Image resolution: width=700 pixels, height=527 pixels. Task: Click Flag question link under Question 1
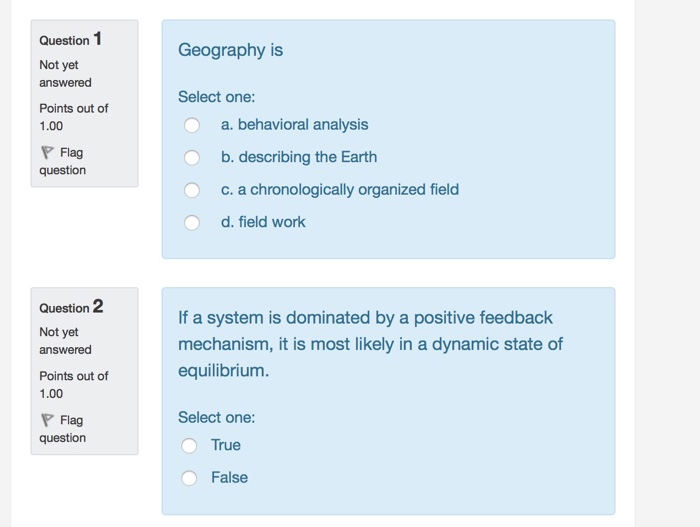tap(62, 161)
